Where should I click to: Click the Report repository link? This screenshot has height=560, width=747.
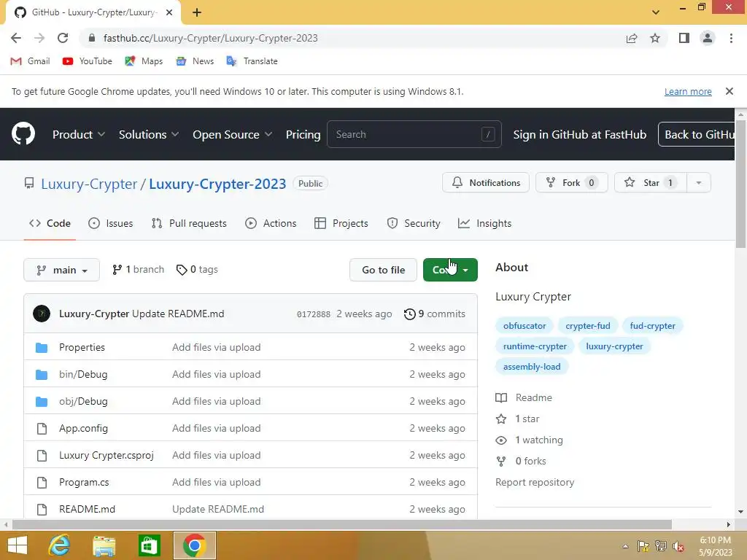[535, 482]
